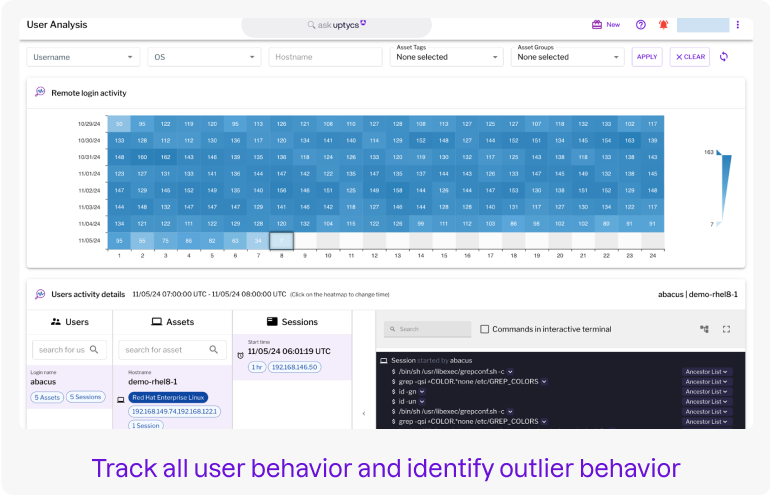Open the help question mark icon

coord(641,24)
